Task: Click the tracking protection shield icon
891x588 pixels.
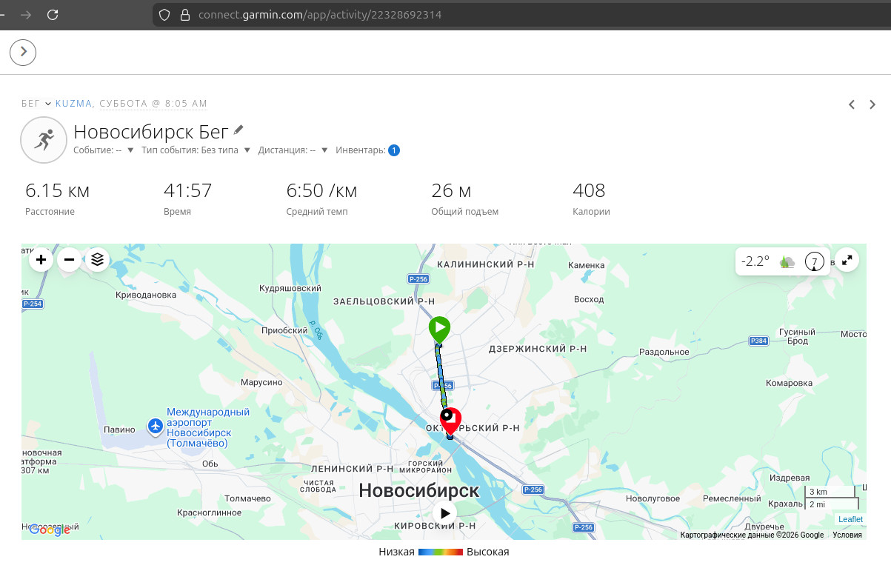Action: click(x=164, y=14)
